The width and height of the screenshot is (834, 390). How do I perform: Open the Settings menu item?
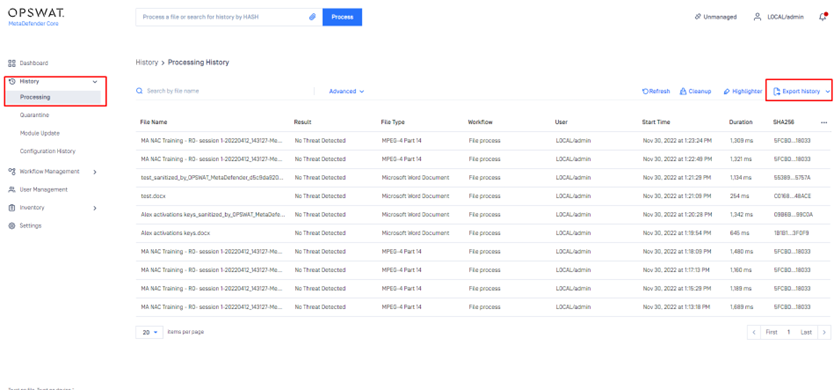(30, 226)
